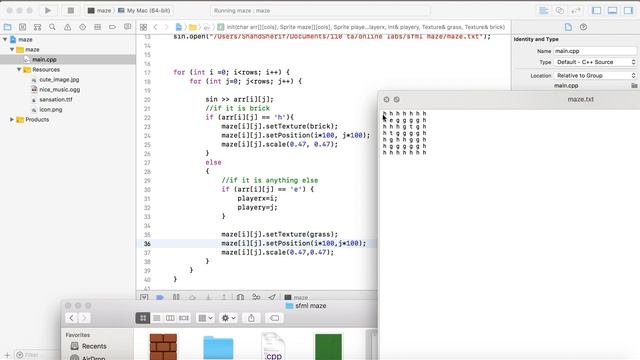Select the Standard editor button
The image size is (640, 360).
click(544, 11)
